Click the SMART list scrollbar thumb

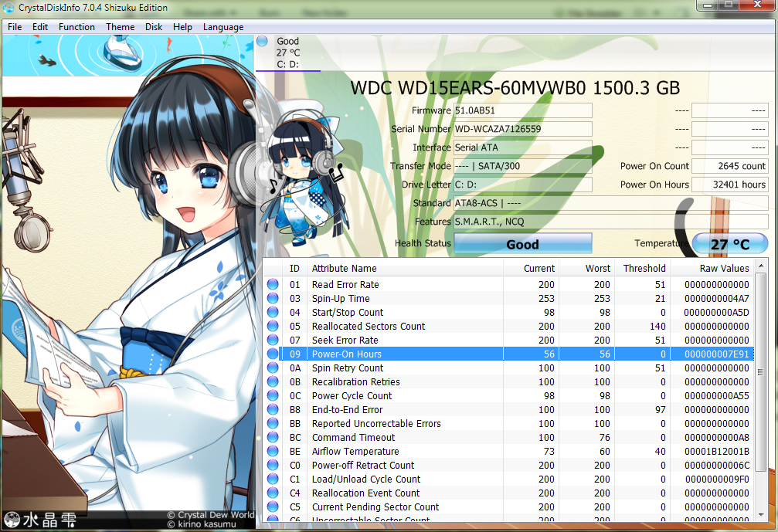[761, 372]
